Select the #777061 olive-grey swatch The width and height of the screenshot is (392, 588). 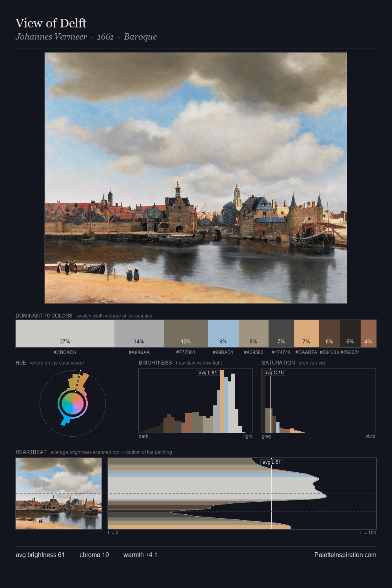coord(186,334)
